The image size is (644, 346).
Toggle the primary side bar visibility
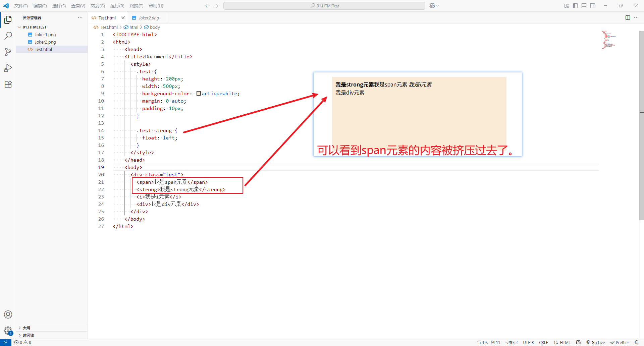575,6
